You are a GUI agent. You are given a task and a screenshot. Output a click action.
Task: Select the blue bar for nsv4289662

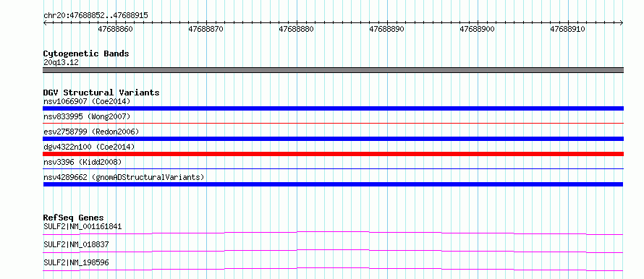(333, 184)
